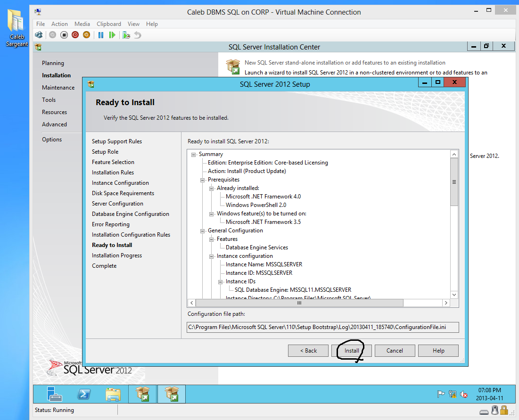
Task: Click the summary scroll left arrow
Action: (x=192, y=303)
